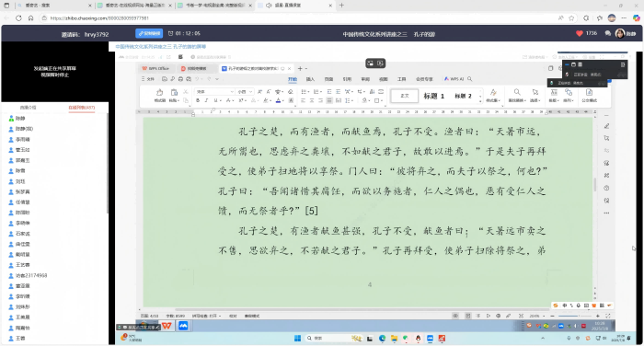
Task: Expand the font name dropdown
Action: 232,92
